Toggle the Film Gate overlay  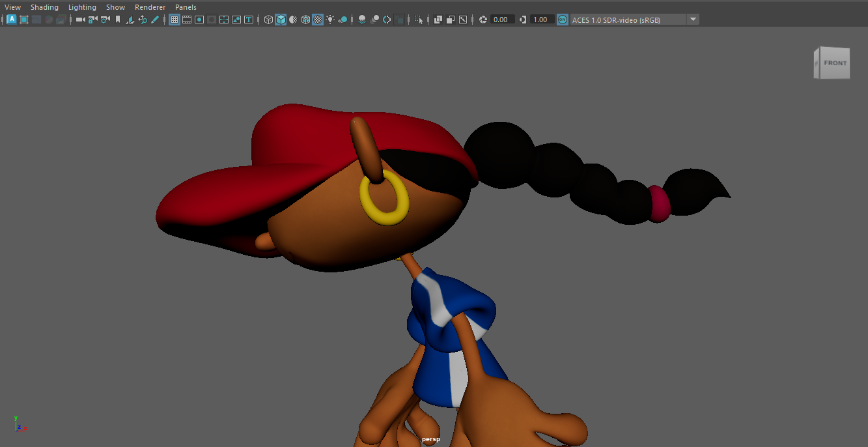click(x=187, y=20)
